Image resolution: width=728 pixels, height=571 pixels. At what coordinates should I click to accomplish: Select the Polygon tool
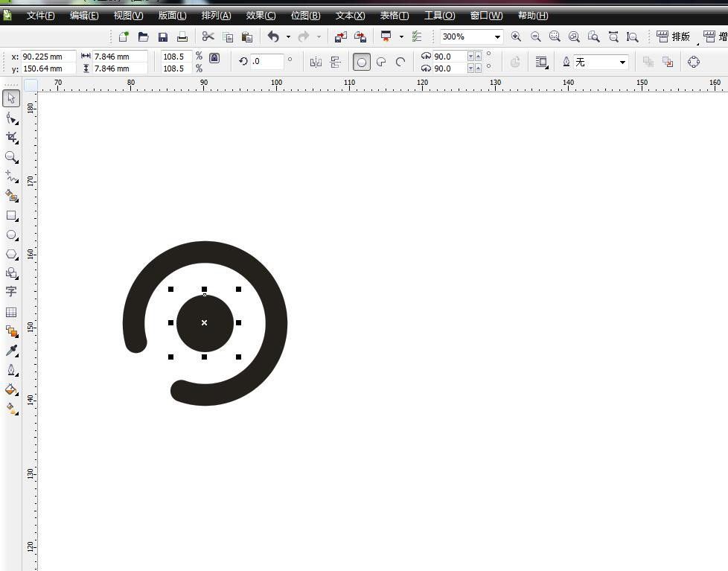coord(11,255)
